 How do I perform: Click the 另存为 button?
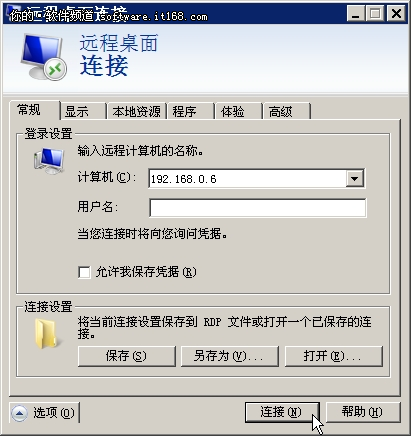tap(230, 356)
